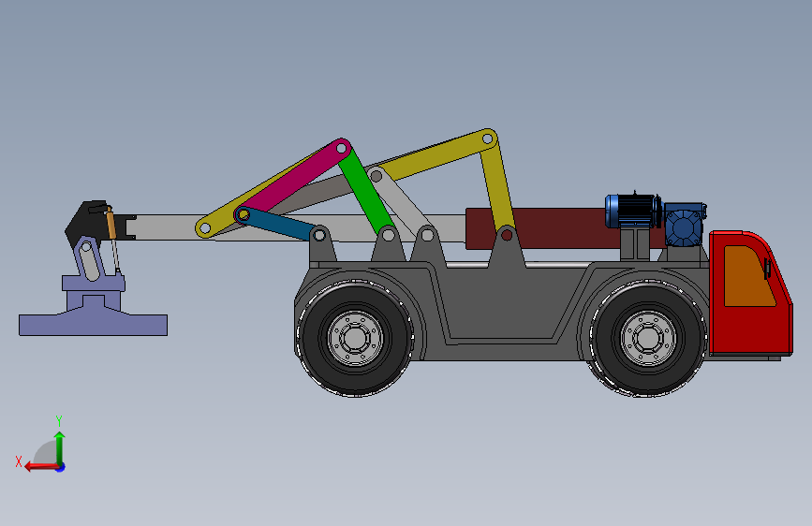The width and height of the screenshot is (812, 526).
Task: Select the green linkage bar
Action: (x=366, y=191)
